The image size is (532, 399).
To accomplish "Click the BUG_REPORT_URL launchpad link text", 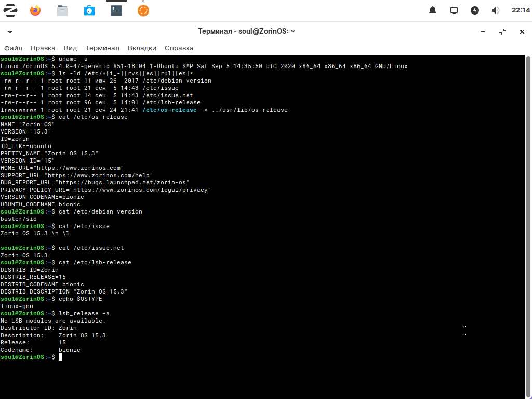I will coord(122,182).
